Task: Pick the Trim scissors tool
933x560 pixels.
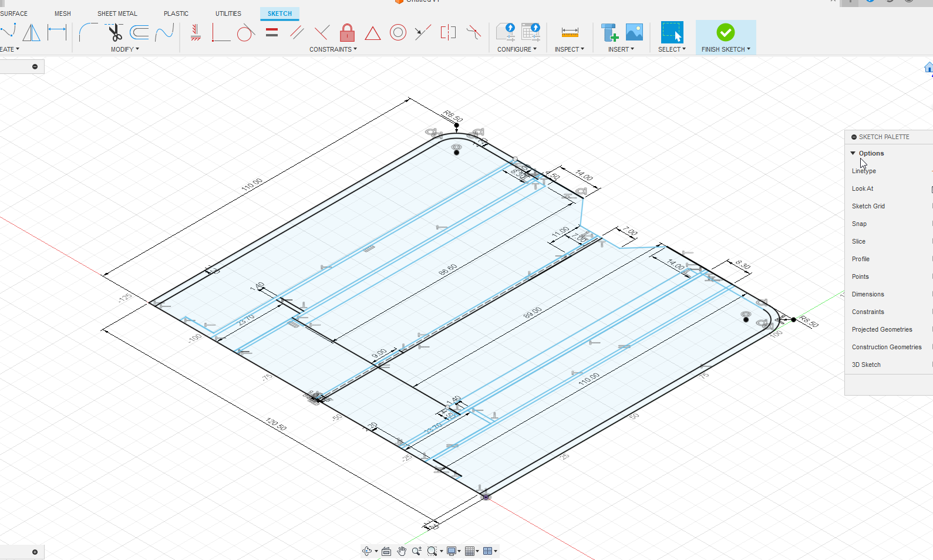Action: (114, 32)
